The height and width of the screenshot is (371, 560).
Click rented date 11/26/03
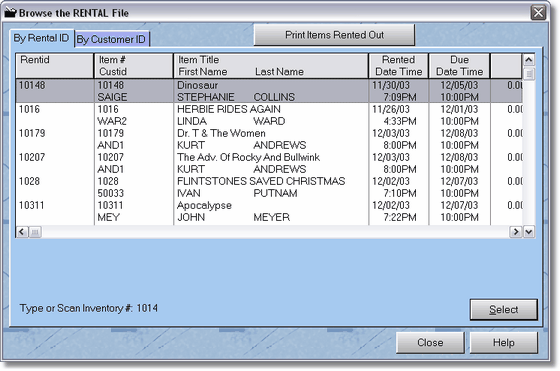click(391, 109)
